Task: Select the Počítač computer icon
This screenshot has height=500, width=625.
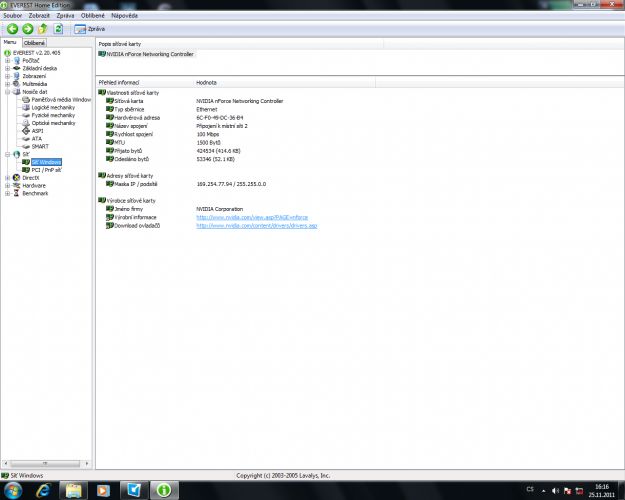Action: point(17,61)
